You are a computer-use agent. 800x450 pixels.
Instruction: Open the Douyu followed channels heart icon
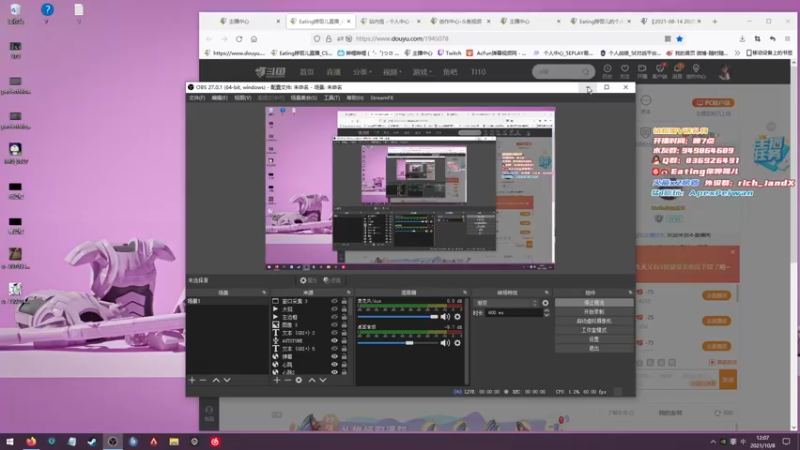click(624, 71)
